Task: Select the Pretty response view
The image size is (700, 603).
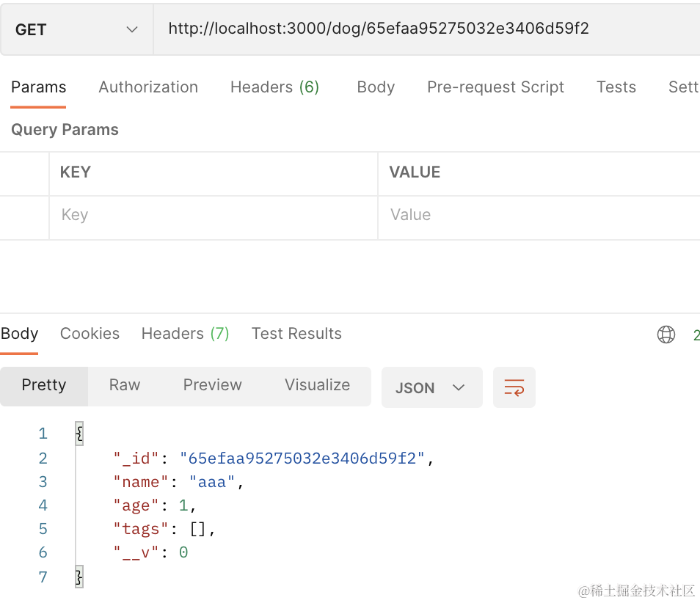Action: coord(44,385)
